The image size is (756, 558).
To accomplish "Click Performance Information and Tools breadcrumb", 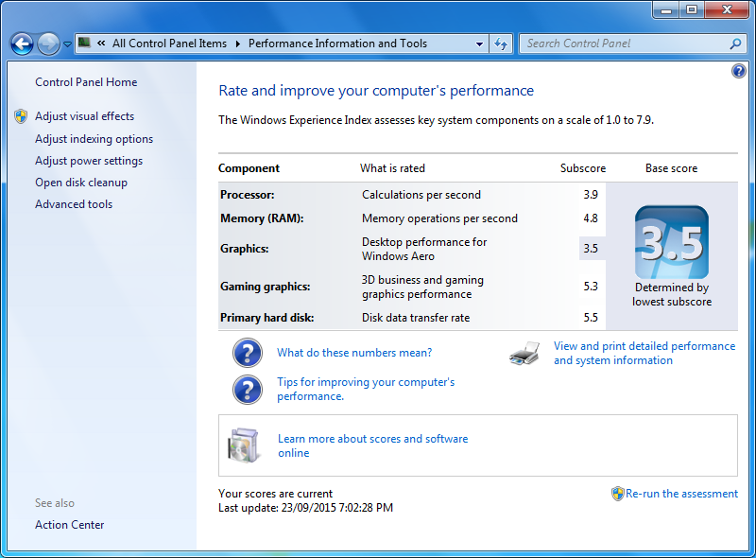I will pyautogui.click(x=337, y=44).
